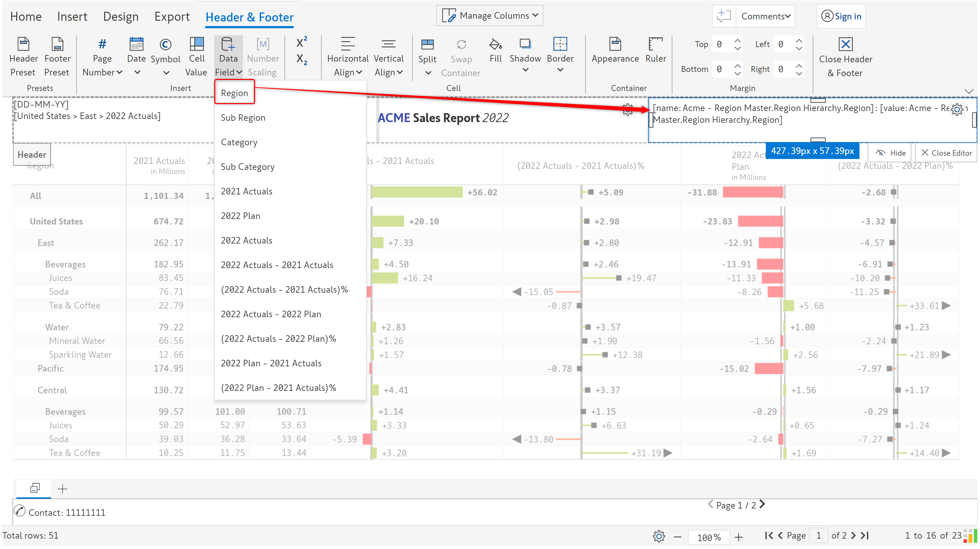Go to next page in footer navigation

pyautogui.click(x=762, y=504)
